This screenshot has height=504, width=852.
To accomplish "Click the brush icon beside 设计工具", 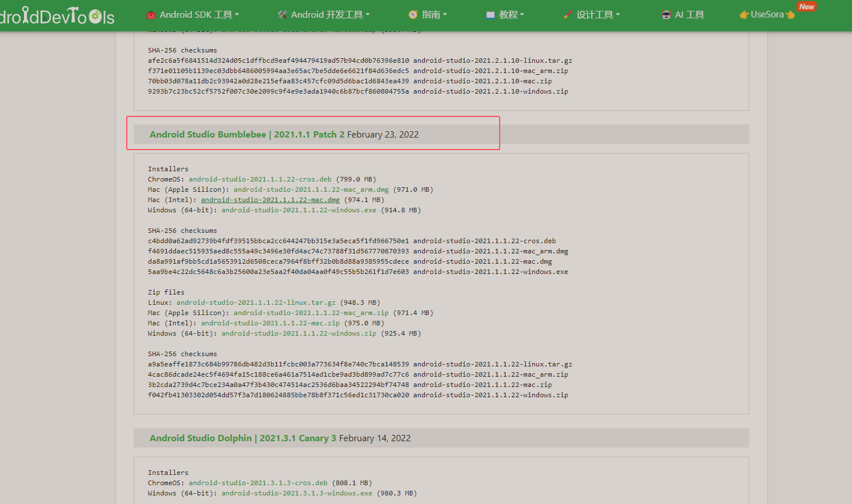I will 568,15.
